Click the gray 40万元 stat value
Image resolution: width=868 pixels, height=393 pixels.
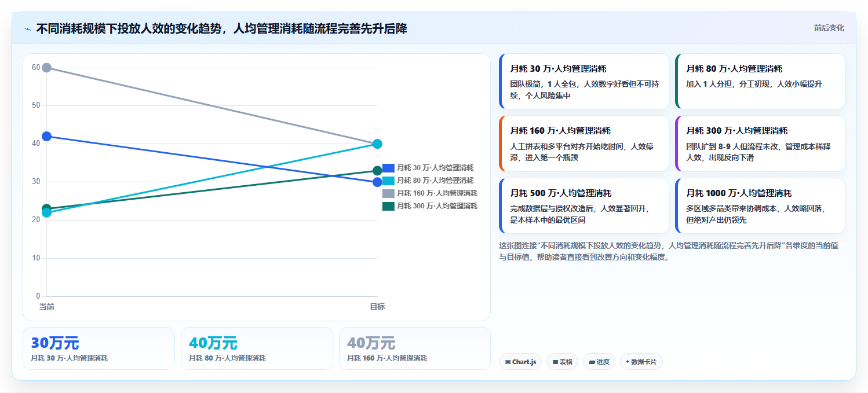click(371, 343)
